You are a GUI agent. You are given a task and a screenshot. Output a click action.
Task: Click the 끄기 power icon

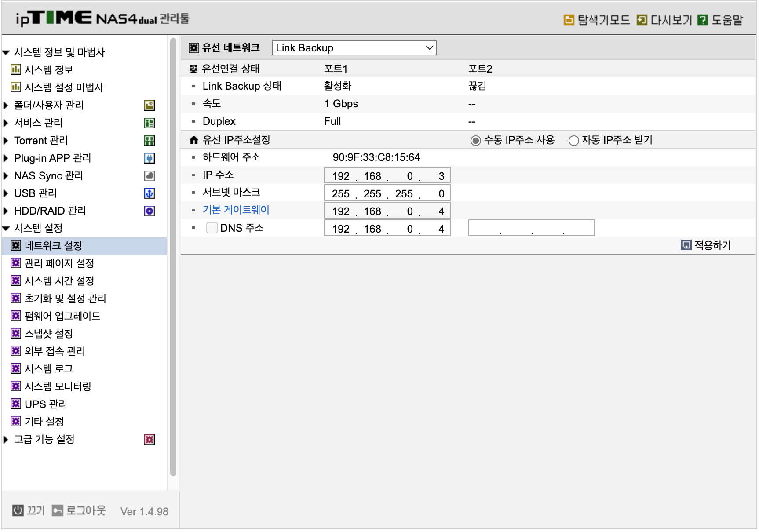pos(18,510)
